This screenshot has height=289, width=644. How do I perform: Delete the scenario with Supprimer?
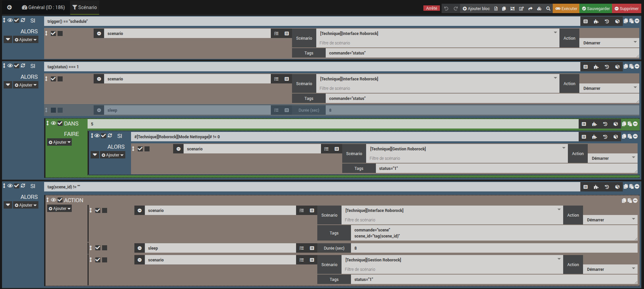click(x=626, y=8)
